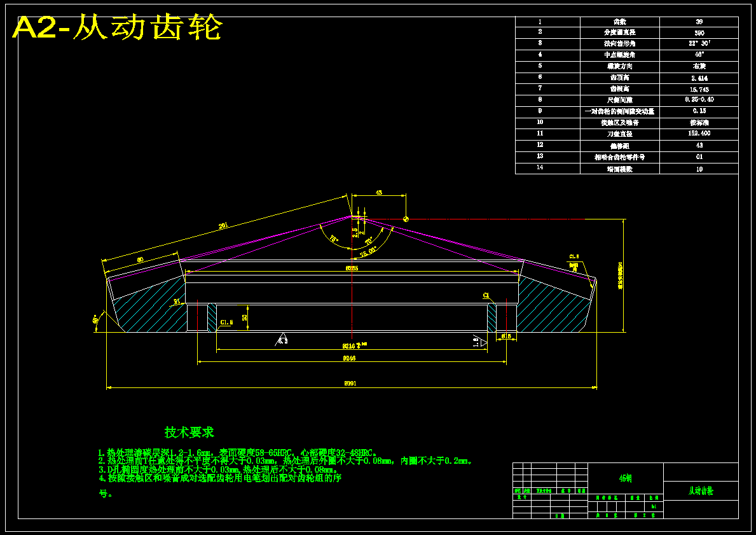Screen dimensions: 756x535
Task: Click the 'C1.5' chamfer label near bore
Action: [x=226, y=323]
